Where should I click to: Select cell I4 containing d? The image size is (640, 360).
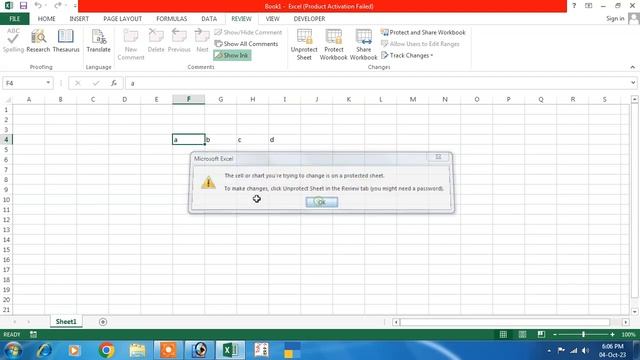click(x=284, y=139)
